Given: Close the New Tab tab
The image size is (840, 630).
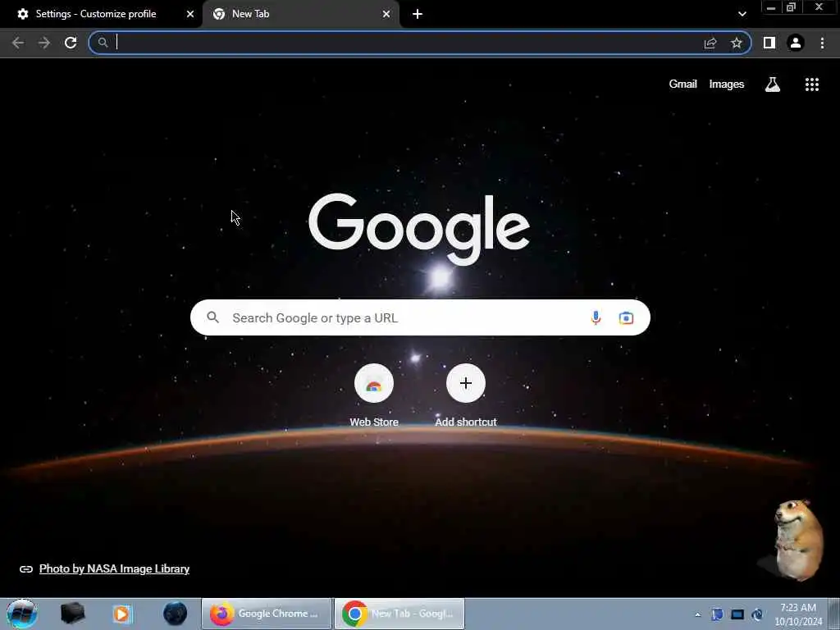Looking at the screenshot, I should click(386, 14).
